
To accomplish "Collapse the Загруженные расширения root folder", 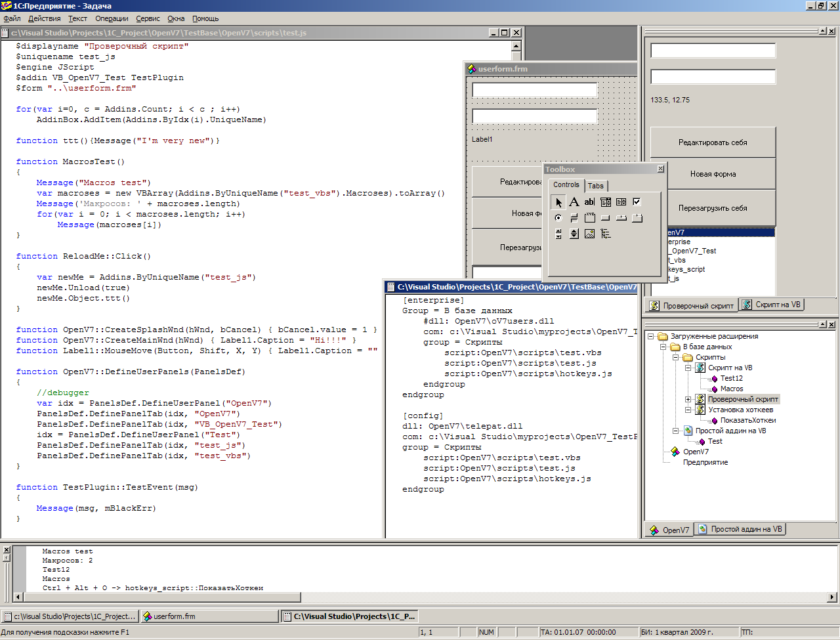I will click(650, 336).
